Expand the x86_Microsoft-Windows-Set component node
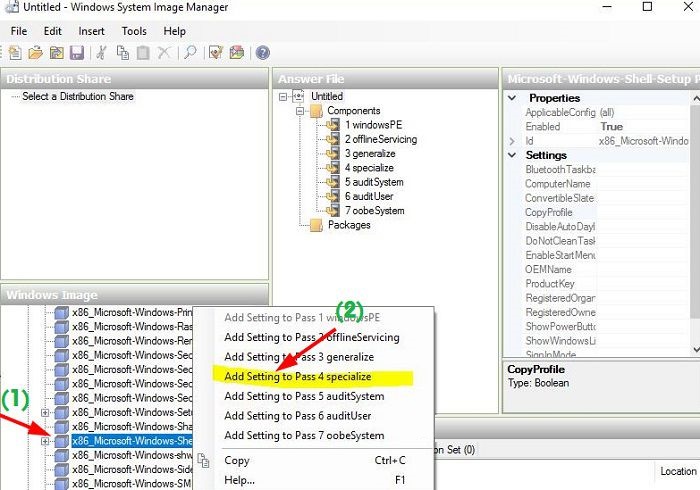 pos(45,412)
